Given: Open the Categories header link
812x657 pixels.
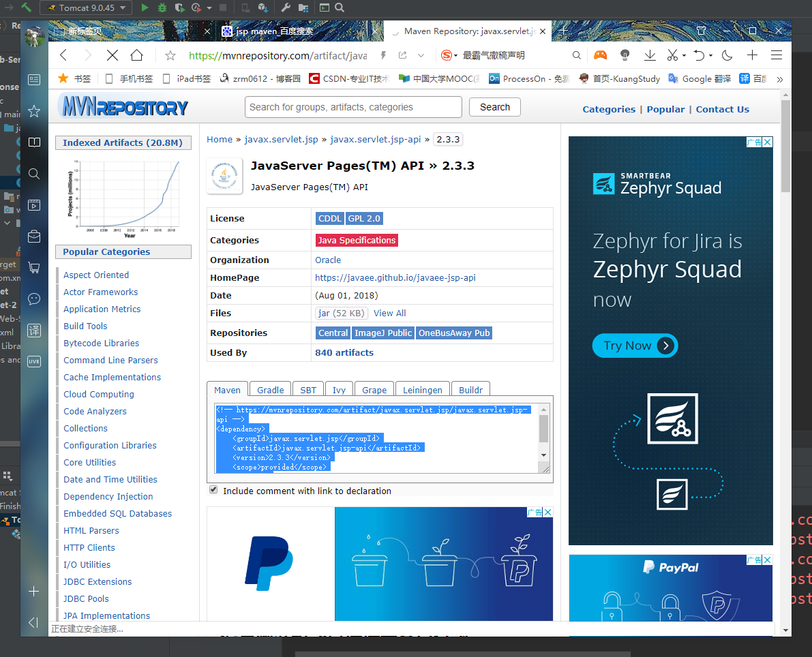Looking at the screenshot, I should 608,109.
